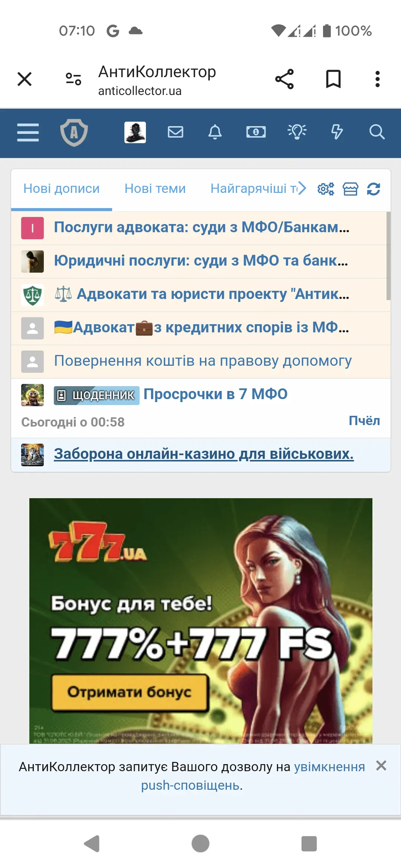Bookmark this page in the browser toolbar
Viewport: 401px width, 868px height.
click(333, 79)
